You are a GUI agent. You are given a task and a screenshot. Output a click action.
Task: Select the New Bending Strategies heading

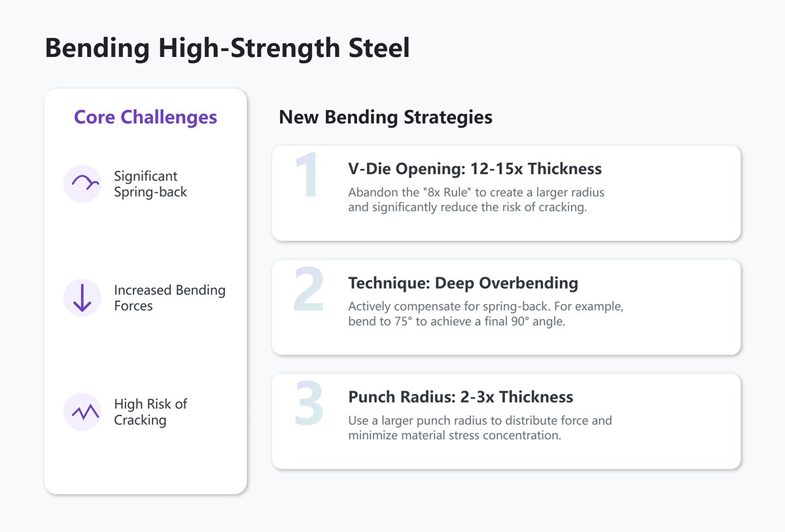[x=385, y=118]
